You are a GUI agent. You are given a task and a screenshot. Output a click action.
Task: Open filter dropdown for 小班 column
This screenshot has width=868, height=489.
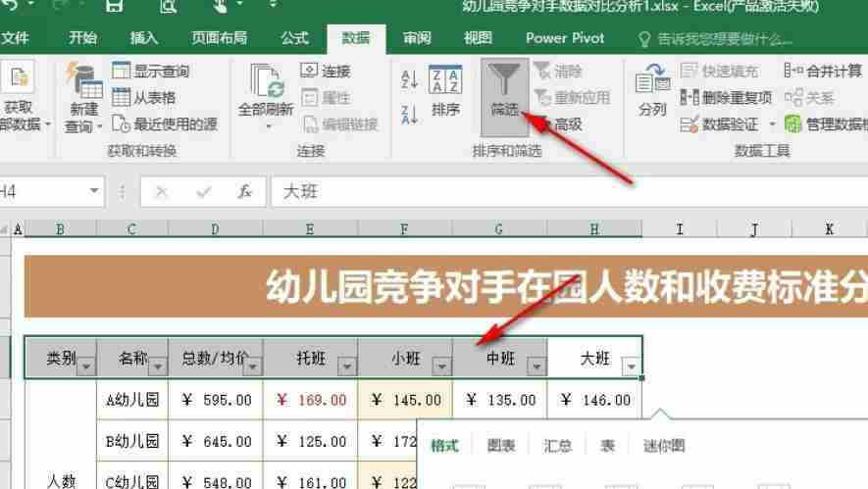(x=441, y=367)
